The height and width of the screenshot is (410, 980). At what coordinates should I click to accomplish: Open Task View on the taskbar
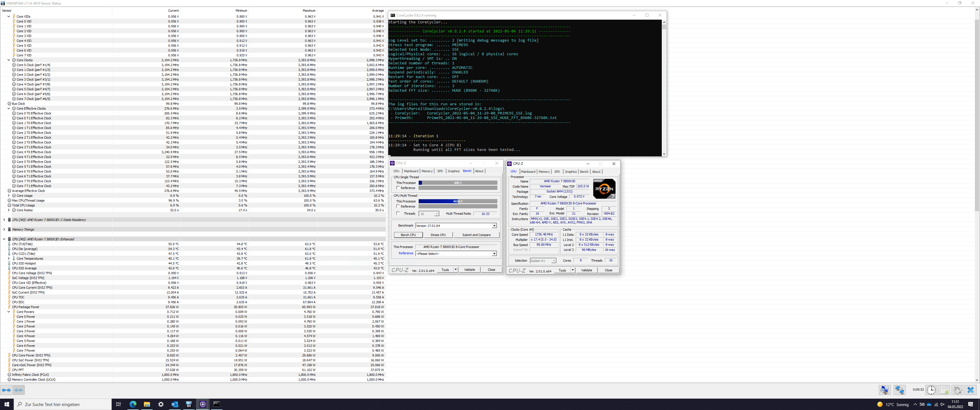point(118,404)
